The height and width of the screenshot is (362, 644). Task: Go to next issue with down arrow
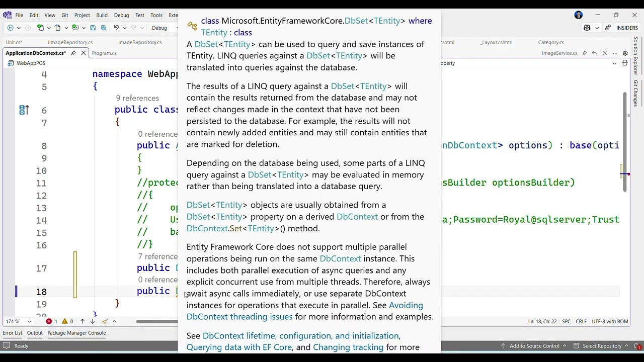click(x=94, y=321)
